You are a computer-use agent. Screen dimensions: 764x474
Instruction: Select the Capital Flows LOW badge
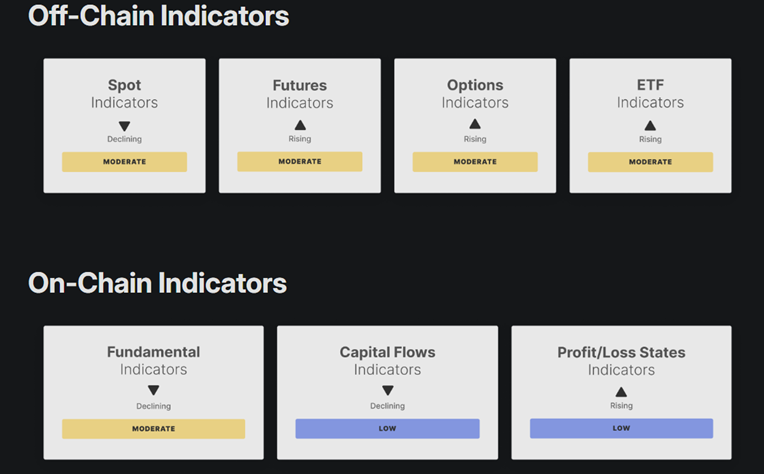point(387,429)
